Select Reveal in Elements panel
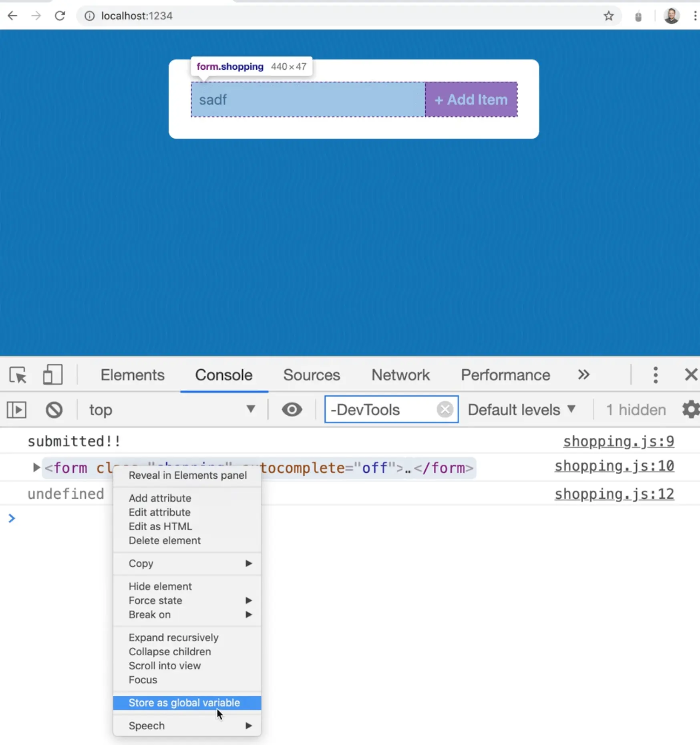Viewport: 700px width, 745px height. tap(187, 475)
